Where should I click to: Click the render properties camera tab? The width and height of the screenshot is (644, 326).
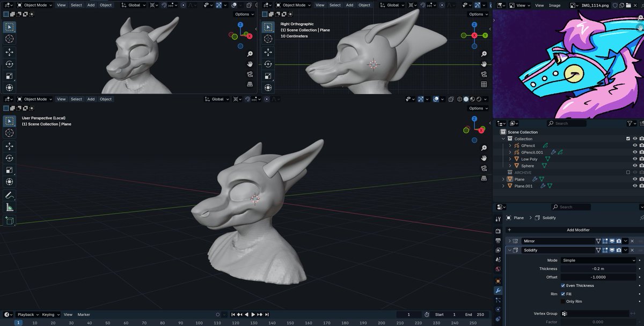point(497,230)
